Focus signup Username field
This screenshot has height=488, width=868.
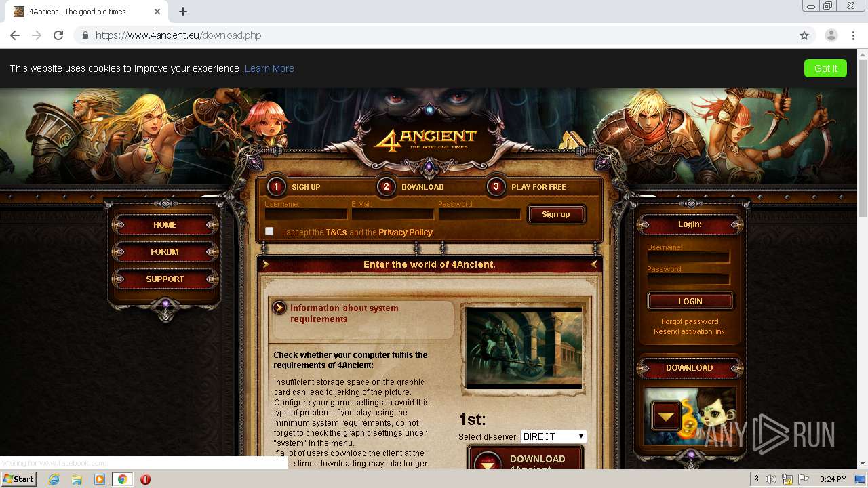(x=306, y=214)
